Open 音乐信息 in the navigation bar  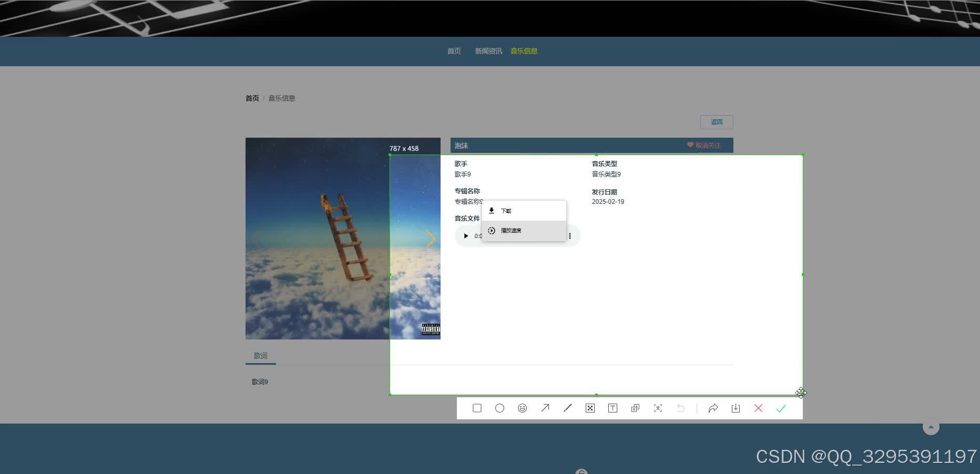point(524,51)
